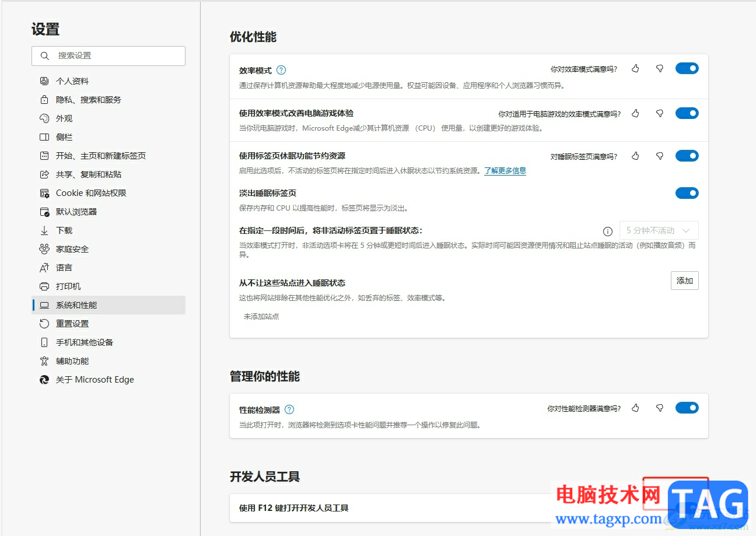Expand the sleep timer duration selector
The width and height of the screenshot is (756, 536).
click(659, 230)
